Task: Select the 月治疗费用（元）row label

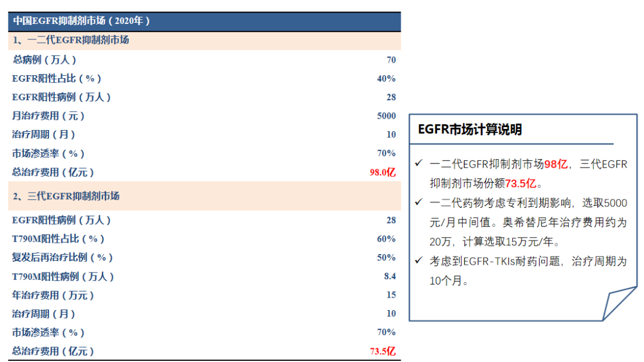Action: click(x=48, y=116)
